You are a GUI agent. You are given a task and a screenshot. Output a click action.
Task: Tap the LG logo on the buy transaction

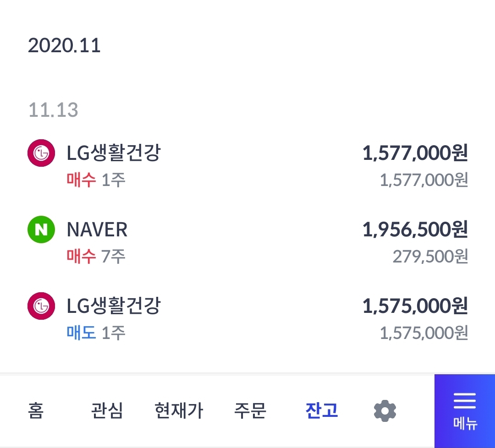[41, 153]
